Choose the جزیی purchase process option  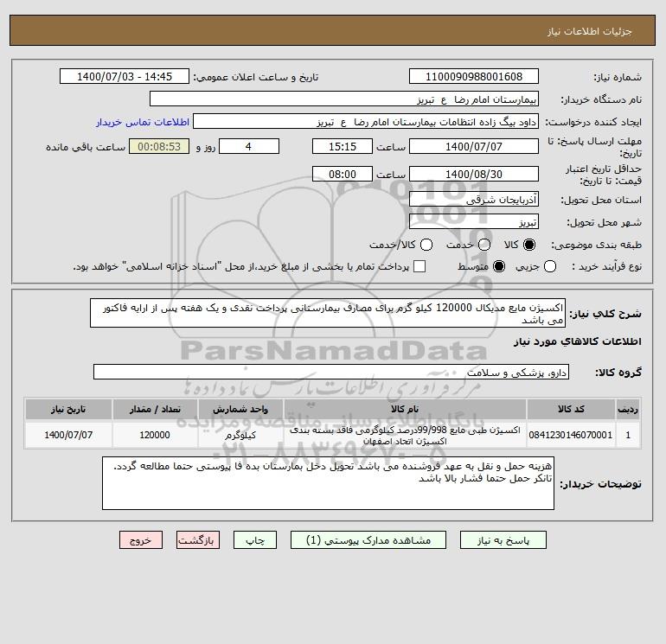click(x=550, y=266)
